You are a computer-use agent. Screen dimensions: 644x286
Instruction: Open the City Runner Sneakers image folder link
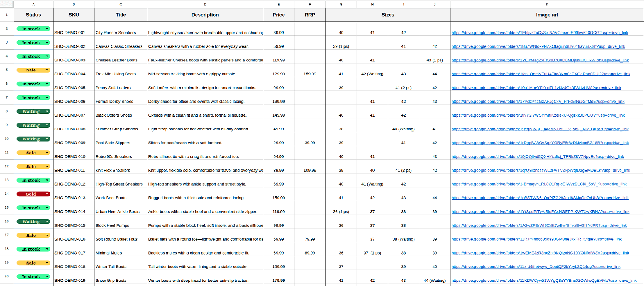coord(540,33)
